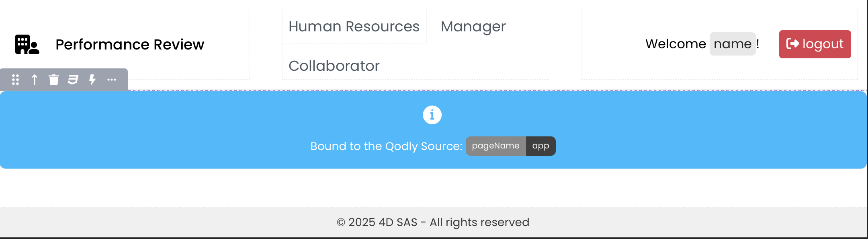Switch to the Human Resources tab
The width and height of the screenshot is (868, 239).
pyautogui.click(x=354, y=27)
